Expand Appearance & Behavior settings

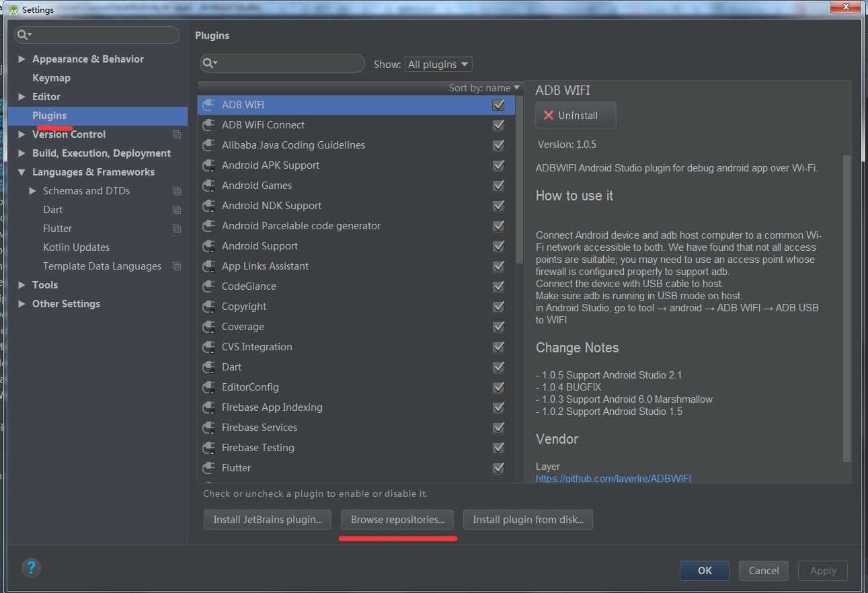click(x=22, y=59)
